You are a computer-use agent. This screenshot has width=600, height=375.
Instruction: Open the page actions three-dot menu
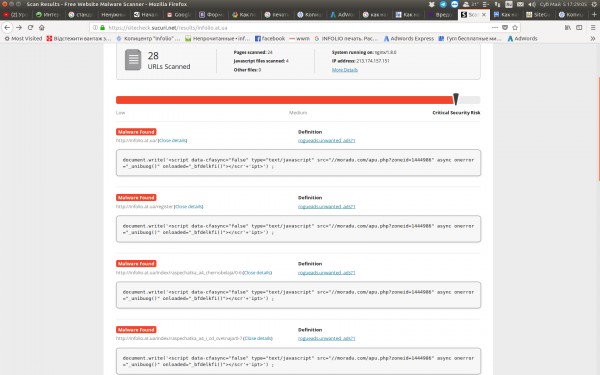click(495, 28)
